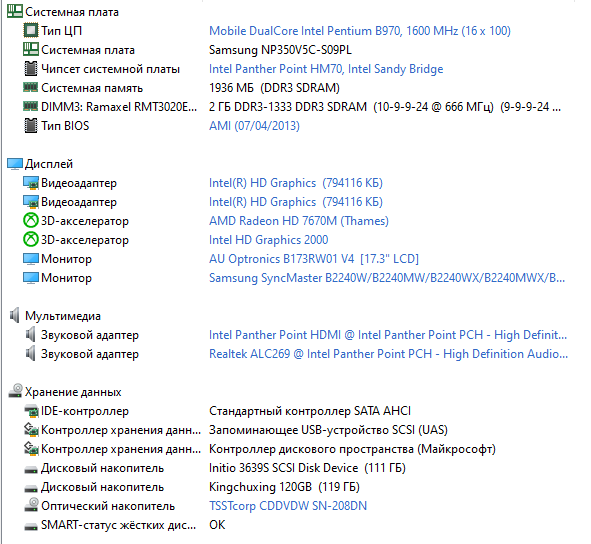Select the Оптический накопитель label
The height and width of the screenshot is (544, 591).
(x=108, y=506)
